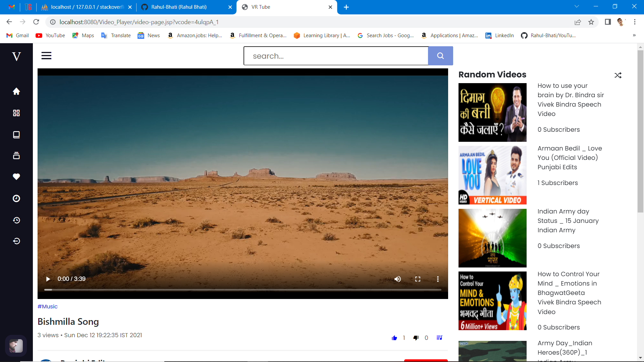Open the clock watch later icon
The width and height of the screenshot is (644, 362).
[16, 198]
